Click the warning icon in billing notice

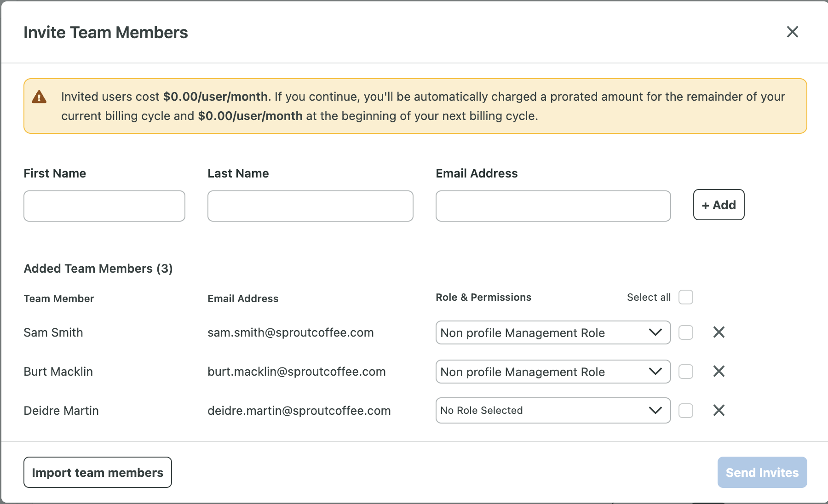click(39, 97)
